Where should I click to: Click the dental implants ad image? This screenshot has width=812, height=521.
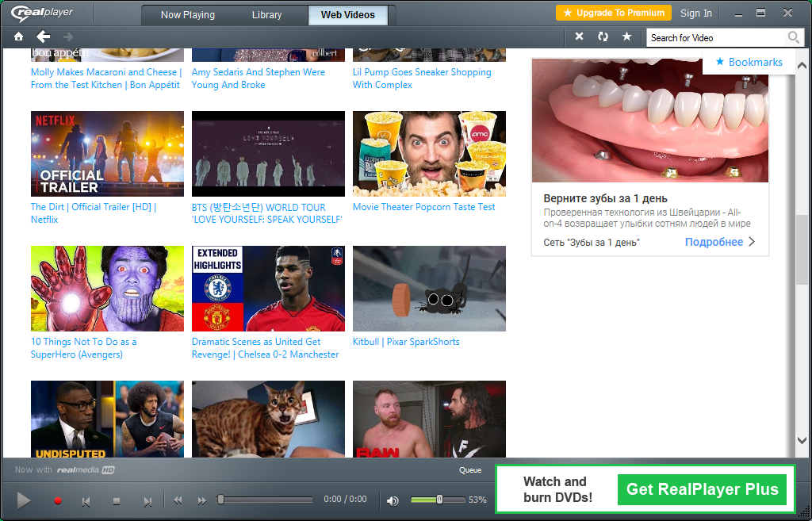(x=650, y=121)
